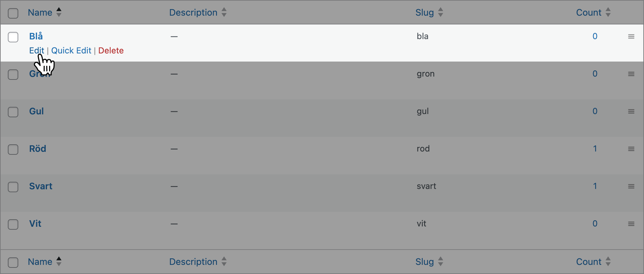Open Quick Edit for Blå
Image resolution: width=644 pixels, height=274 pixels.
coord(71,50)
